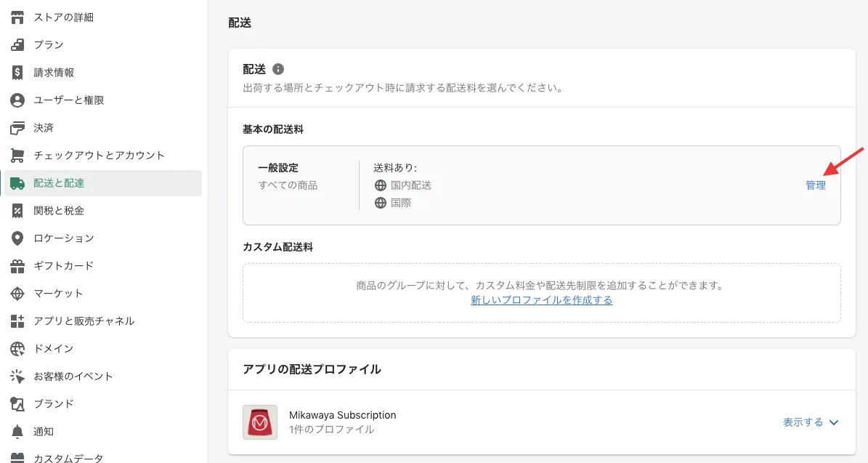868x463 pixels.
Task: Click the users and permissions icon
Action: coord(17,100)
